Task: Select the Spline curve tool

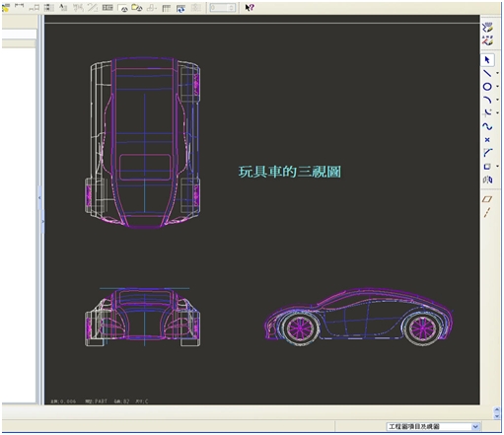Action: click(487, 126)
